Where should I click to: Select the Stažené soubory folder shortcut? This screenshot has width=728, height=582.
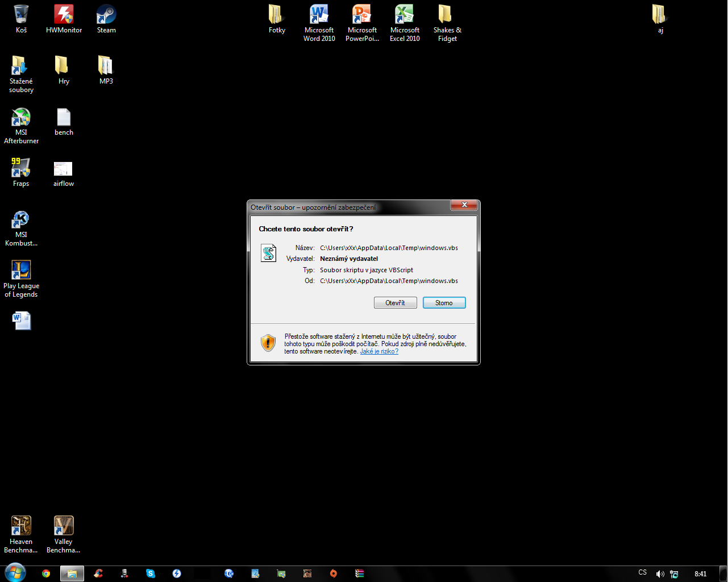point(21,74)
